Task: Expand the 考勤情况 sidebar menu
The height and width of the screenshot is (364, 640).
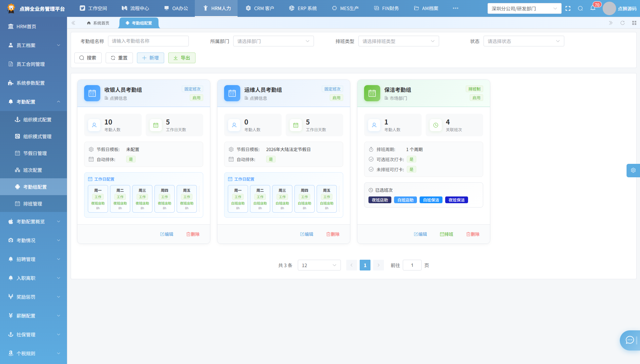Action: pos(33,240)
